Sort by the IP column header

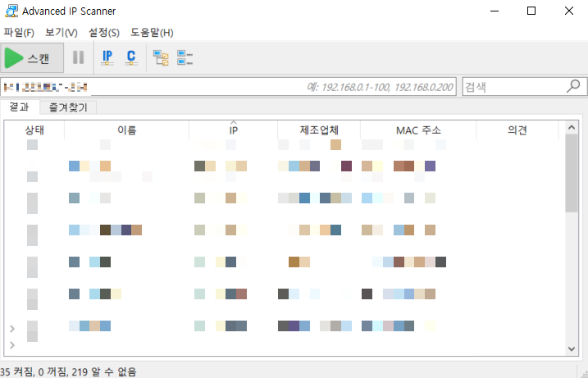tap(233, 130)
